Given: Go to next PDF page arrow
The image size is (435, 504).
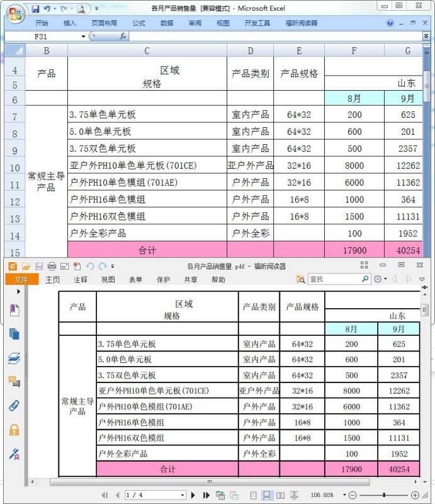Looking at the screenshot, I should click(193, 495).
